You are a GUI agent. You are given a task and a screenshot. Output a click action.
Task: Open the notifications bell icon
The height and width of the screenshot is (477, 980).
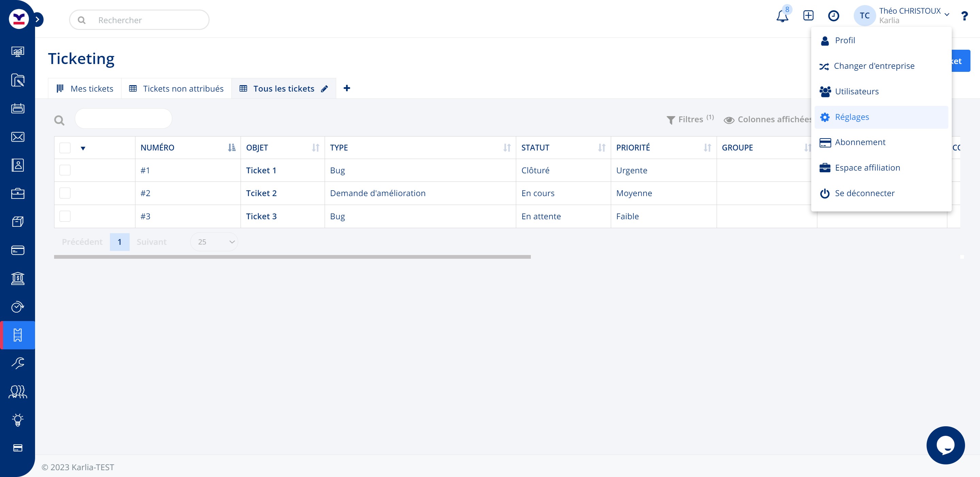(782, 16)
